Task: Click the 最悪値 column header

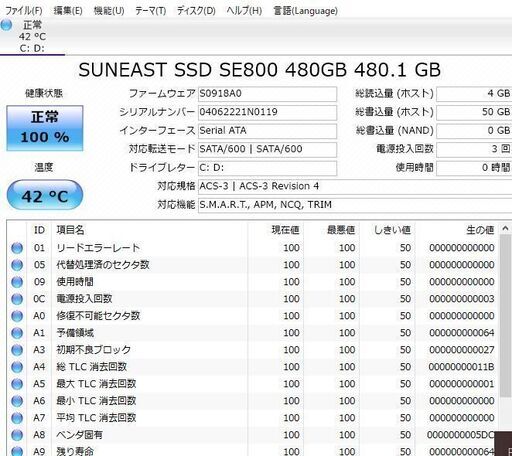Action: (332, 230)
